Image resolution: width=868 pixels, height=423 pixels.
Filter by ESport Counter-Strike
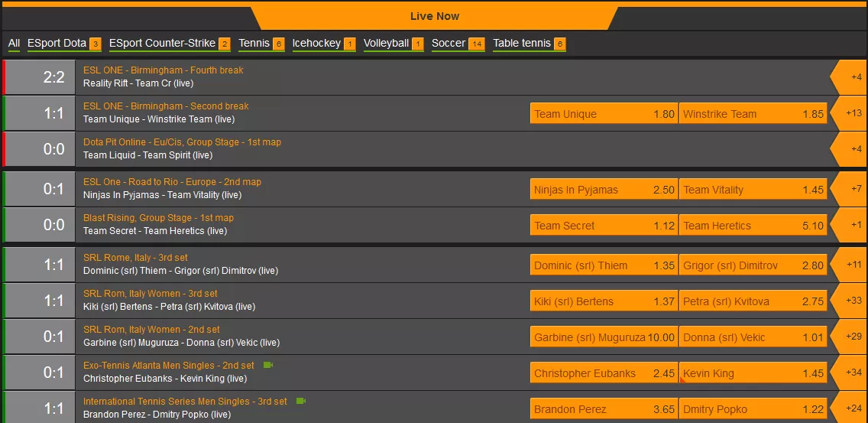pyautogui.click(x=170, y=44)
